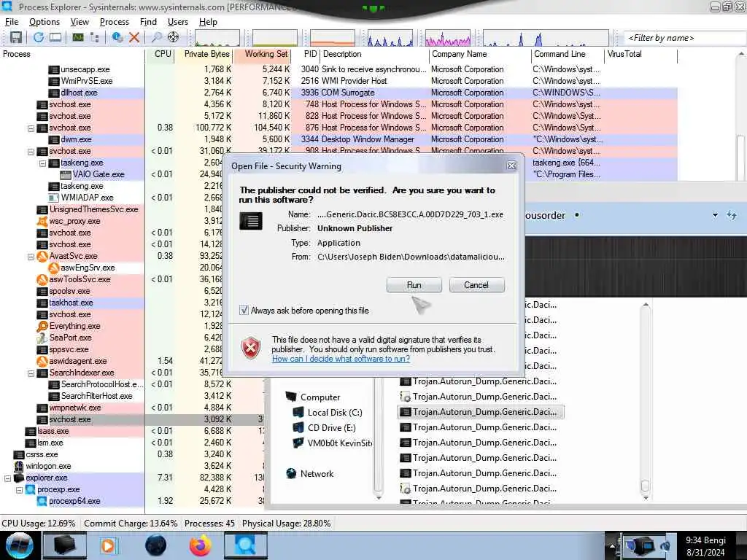Click the Properties toolbar icon next to Kill
This screenshot has width=747, height=560.
tap(117, 37)
